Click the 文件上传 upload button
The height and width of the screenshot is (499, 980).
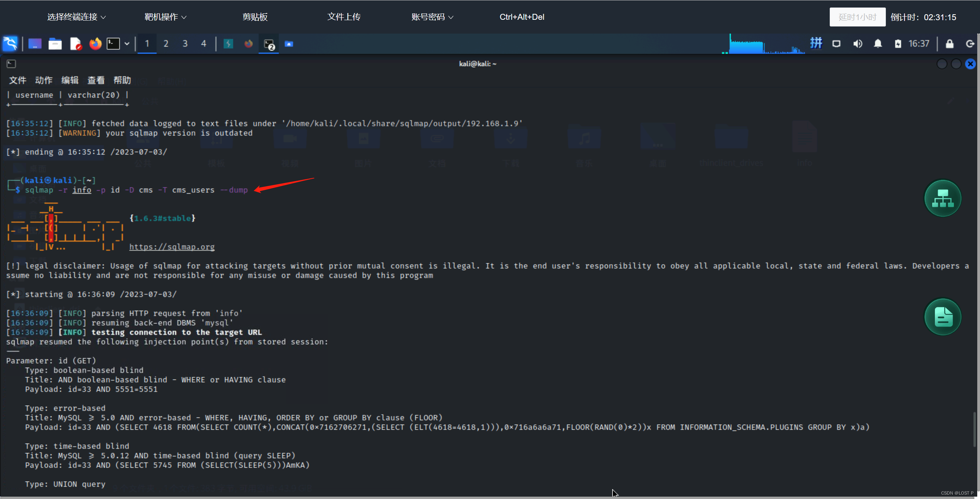(344, 17)
